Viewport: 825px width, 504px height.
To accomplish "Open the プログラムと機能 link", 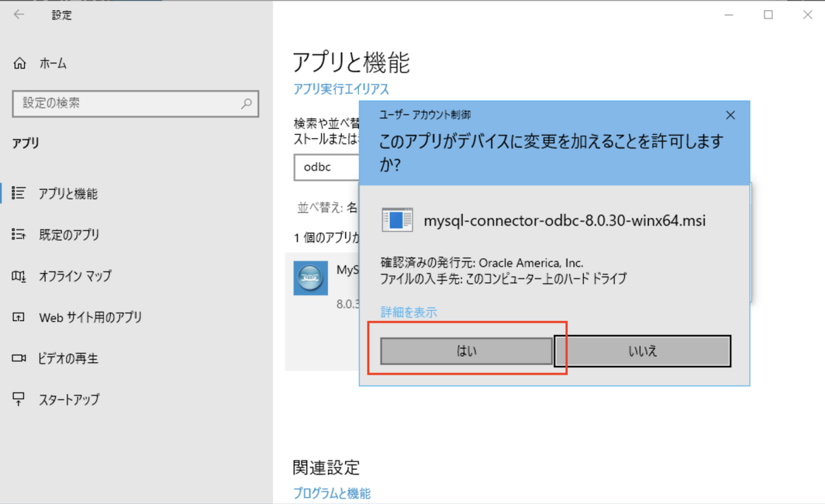I will [332, 493].
